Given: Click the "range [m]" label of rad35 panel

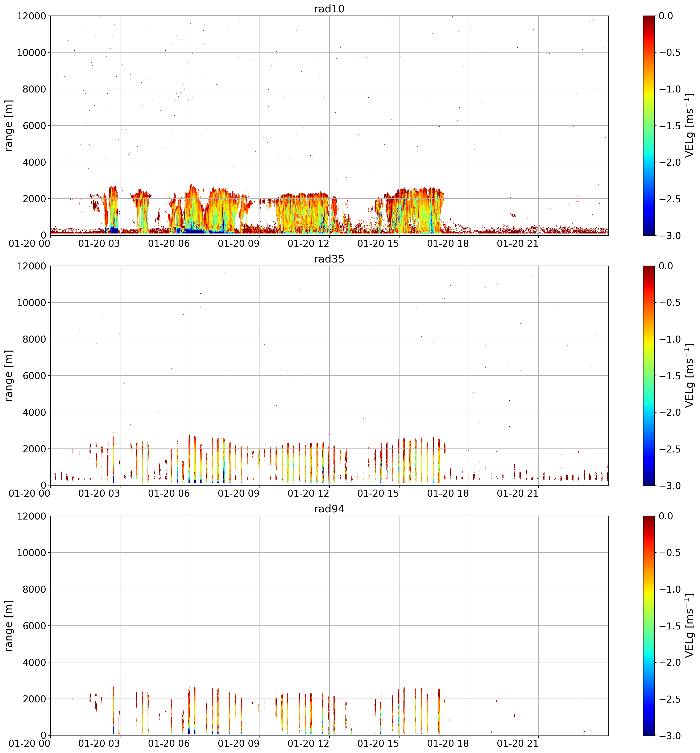Looking at the screenshot, I should point(9,375).
